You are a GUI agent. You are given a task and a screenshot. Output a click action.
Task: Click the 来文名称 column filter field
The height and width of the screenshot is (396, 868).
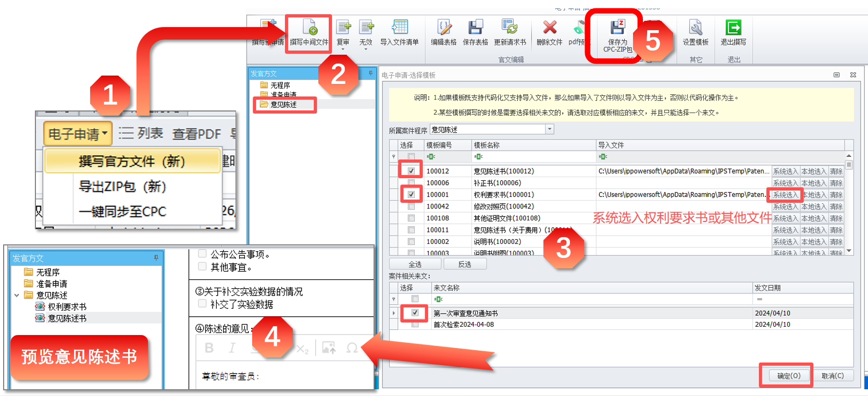[592, 299]
